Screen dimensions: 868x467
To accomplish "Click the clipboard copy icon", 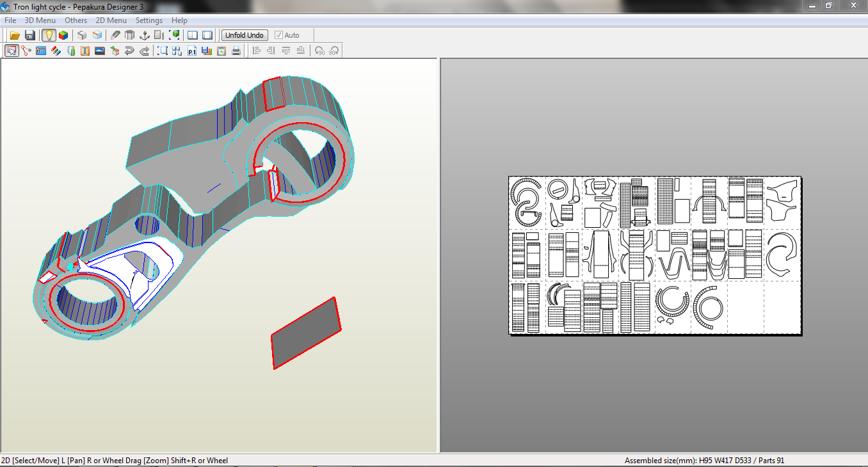I will tap(221, 51).
